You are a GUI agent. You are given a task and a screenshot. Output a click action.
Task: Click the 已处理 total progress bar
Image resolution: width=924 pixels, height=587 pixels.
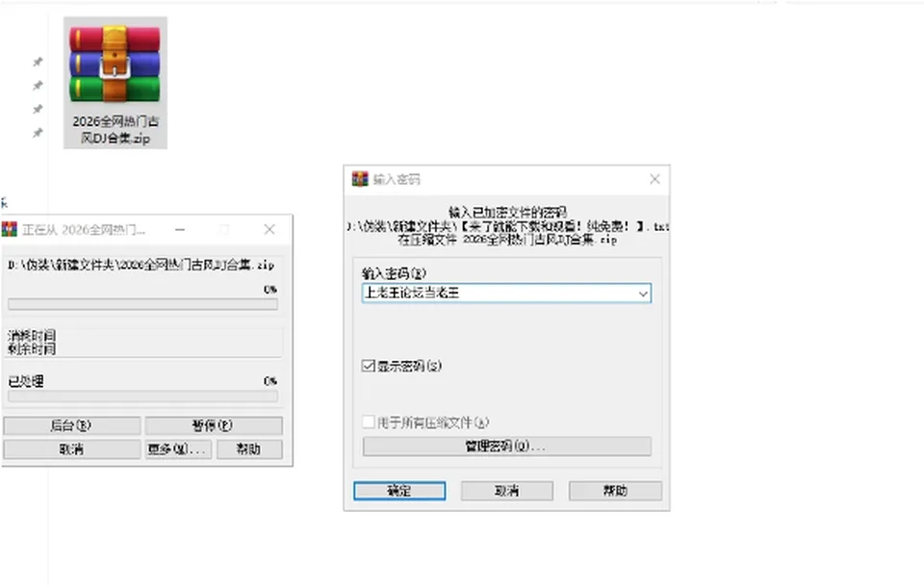click(x=142, y=396)
